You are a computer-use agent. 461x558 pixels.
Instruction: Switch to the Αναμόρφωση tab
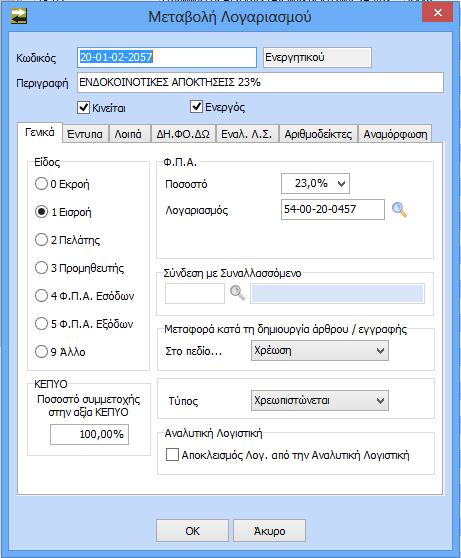(x=395, y=134)
